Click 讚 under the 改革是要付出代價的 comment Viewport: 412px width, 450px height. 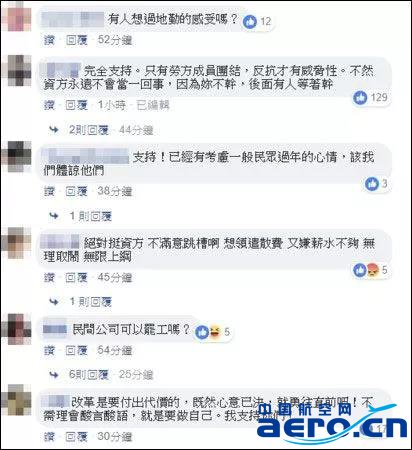(x=49, y=437)
